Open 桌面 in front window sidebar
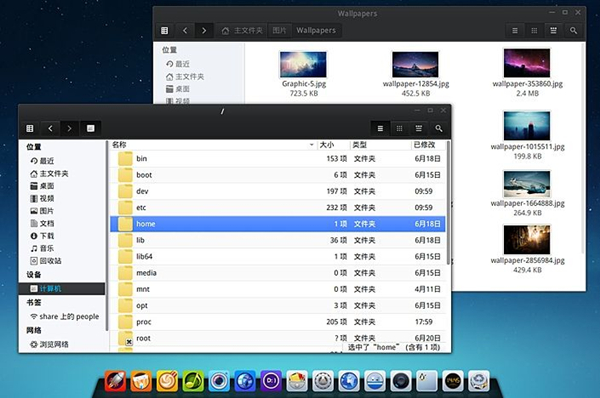The width and height of the screenshot is (600, 398). [62, 186]
